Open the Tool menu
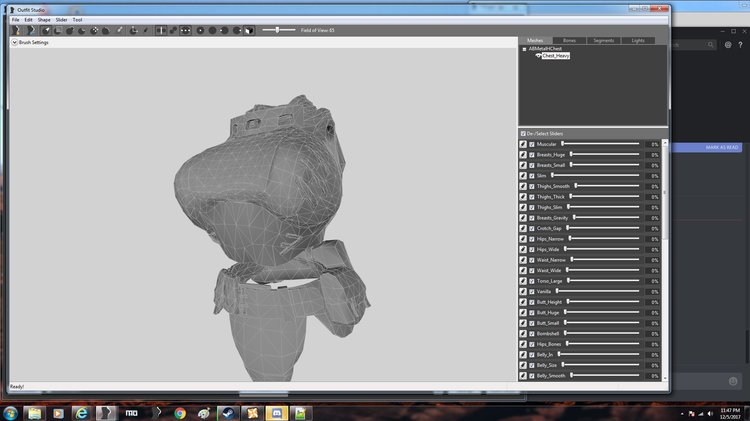The width and height of the screenshot is (750, 421). point(77,20)
